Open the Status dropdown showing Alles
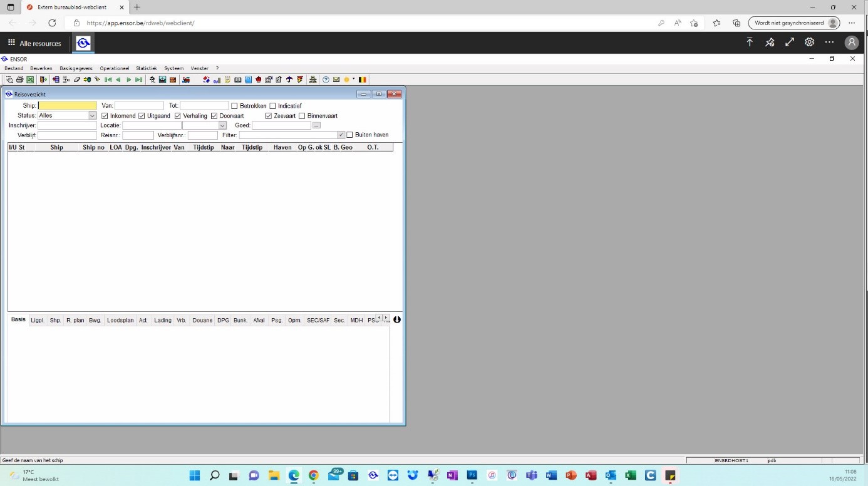Image resolution: width=868 pixels, height=486 pixels. tap(92, 116)
